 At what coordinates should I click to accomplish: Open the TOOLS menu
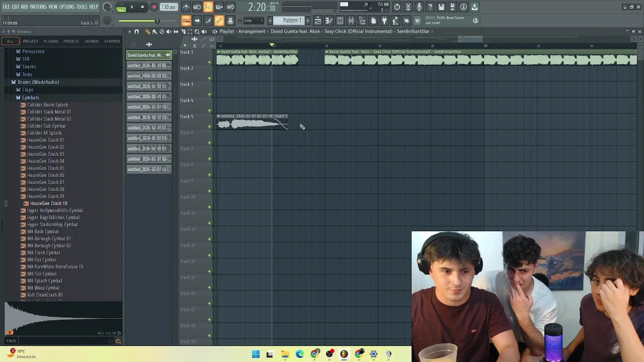[82, 7]
